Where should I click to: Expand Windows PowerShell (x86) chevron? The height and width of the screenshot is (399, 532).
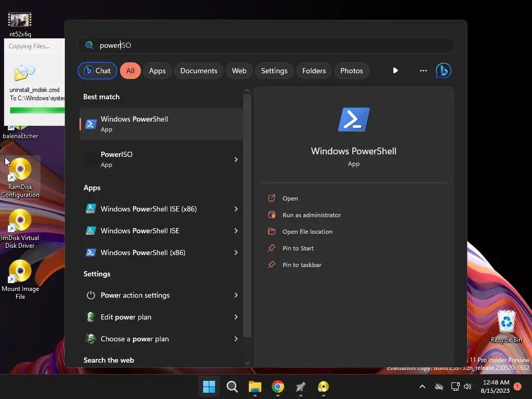coord(236,252)
